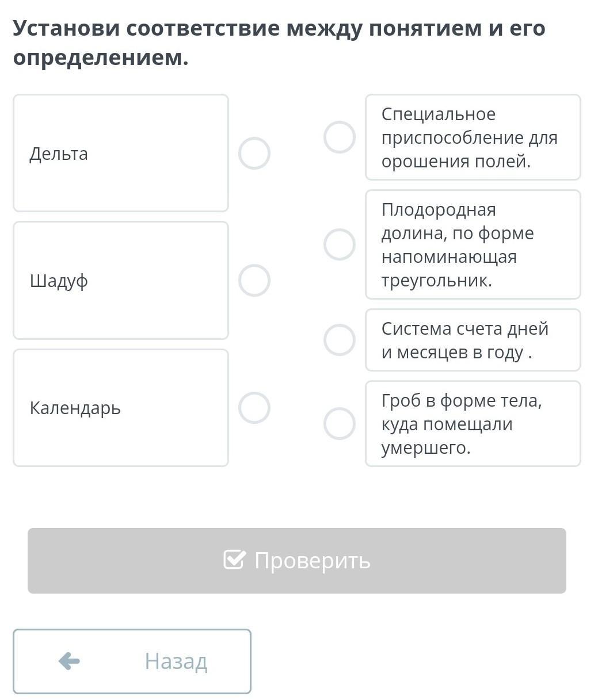Select circle beside 'Плодородная долина' definition
This screenshot has height=700, width=598.
pyautogui.click(x=340, y=244)
